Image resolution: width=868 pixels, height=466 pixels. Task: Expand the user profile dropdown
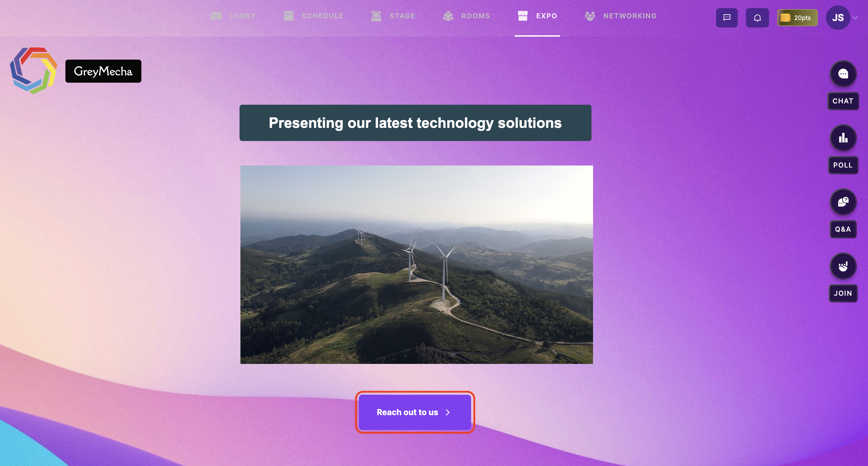tap(855, 18)
